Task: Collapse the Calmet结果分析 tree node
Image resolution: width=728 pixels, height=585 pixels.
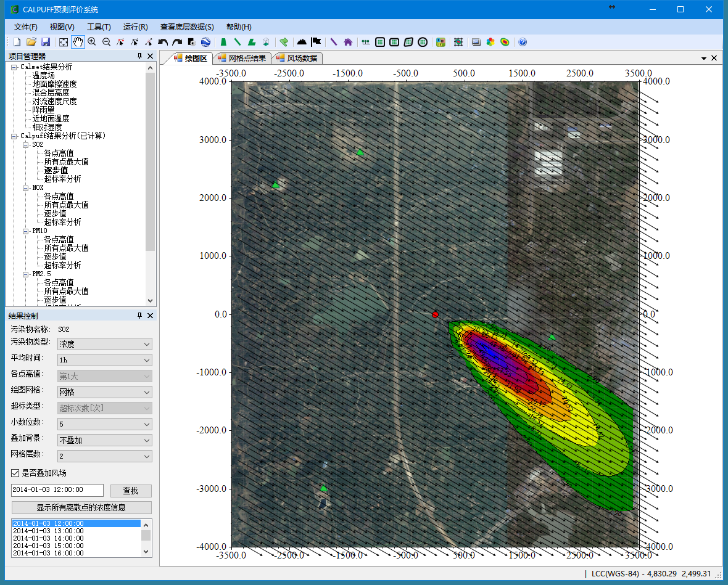Action: (x=14, y=67)
